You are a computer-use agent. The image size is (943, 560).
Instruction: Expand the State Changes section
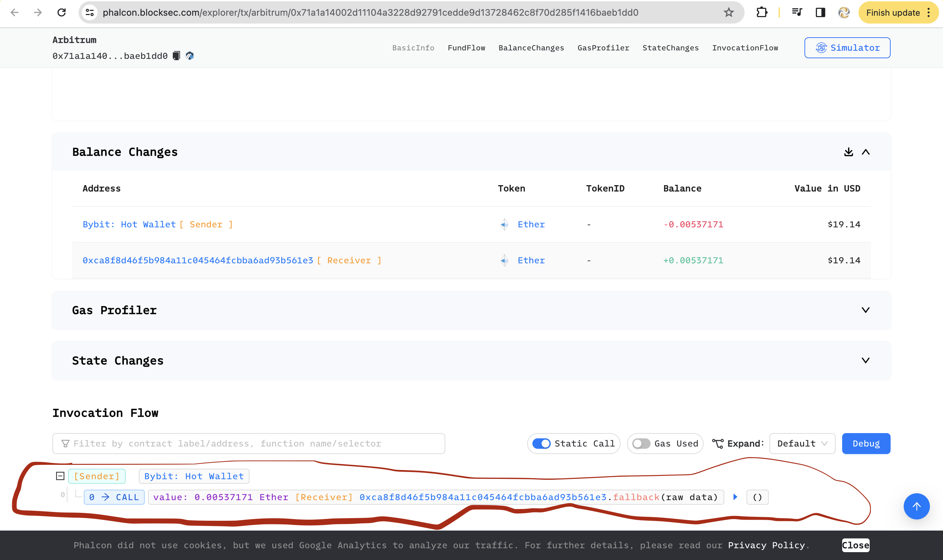tap(866, 360)
